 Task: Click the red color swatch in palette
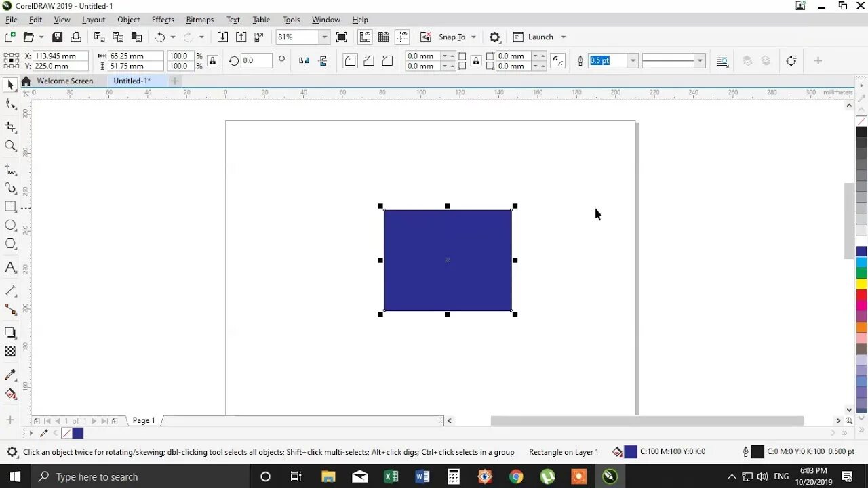tap(861, 295)
